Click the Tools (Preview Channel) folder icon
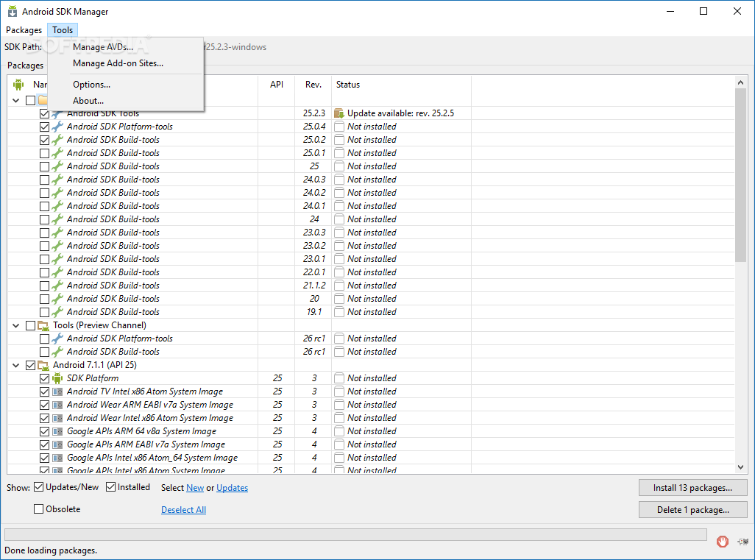 43,325
